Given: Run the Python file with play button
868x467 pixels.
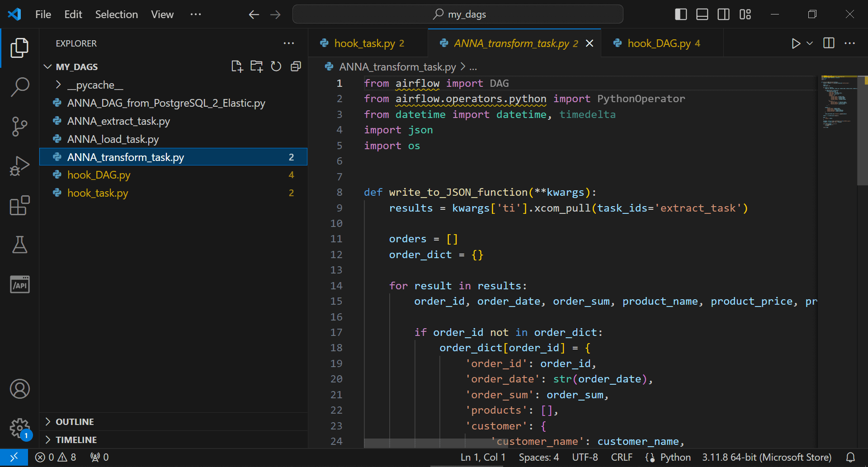Looking at the screenshot, I should [x=796, y=43].
